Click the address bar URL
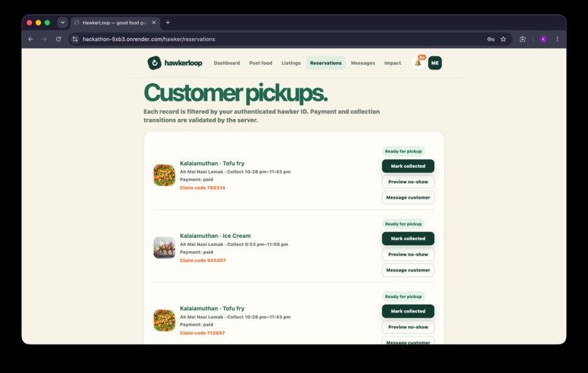Screen dimensions: 588x373 [149, 39]
